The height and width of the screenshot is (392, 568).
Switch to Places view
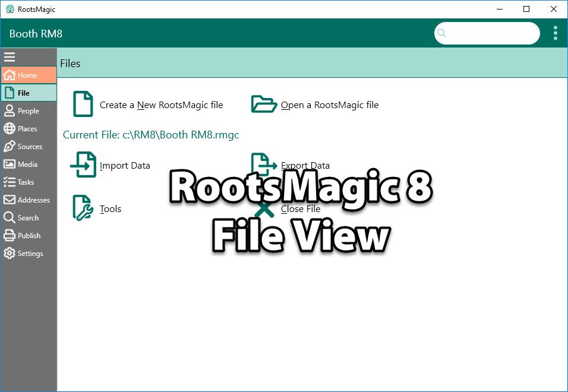(x=29, y=128)
